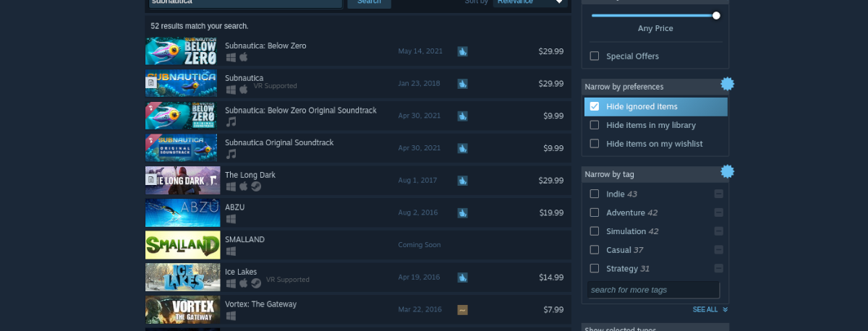Viewport: 868px width, 331px height.
Task: Click the $7.99 price for Vortex
Action: click(x=553, y=310)
